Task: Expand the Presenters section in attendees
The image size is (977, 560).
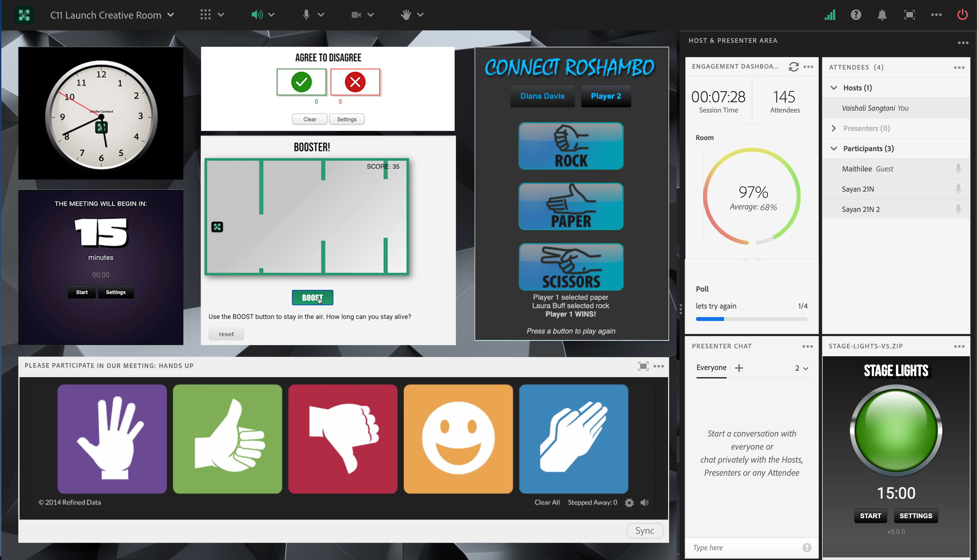Action: click(834, 128)
